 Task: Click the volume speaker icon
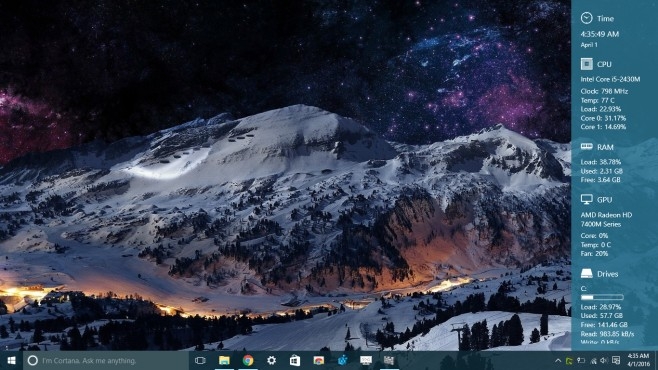coord(604,360)
